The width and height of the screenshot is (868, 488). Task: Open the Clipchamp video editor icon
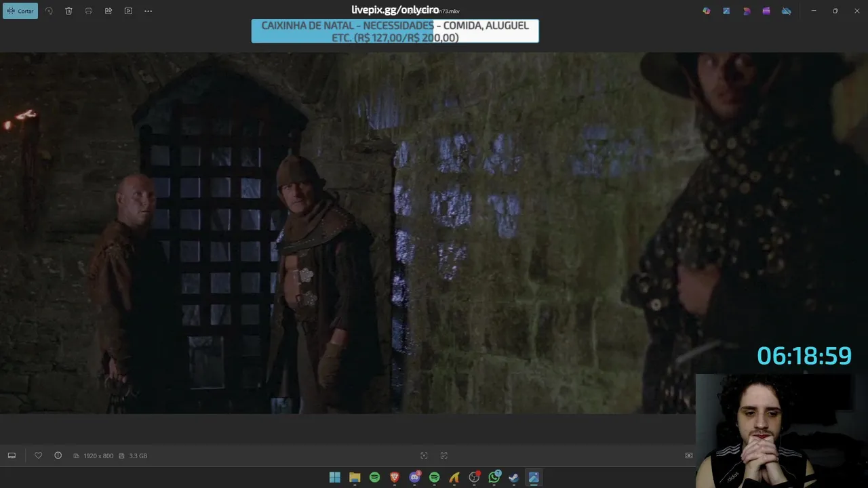pos(766,11)
